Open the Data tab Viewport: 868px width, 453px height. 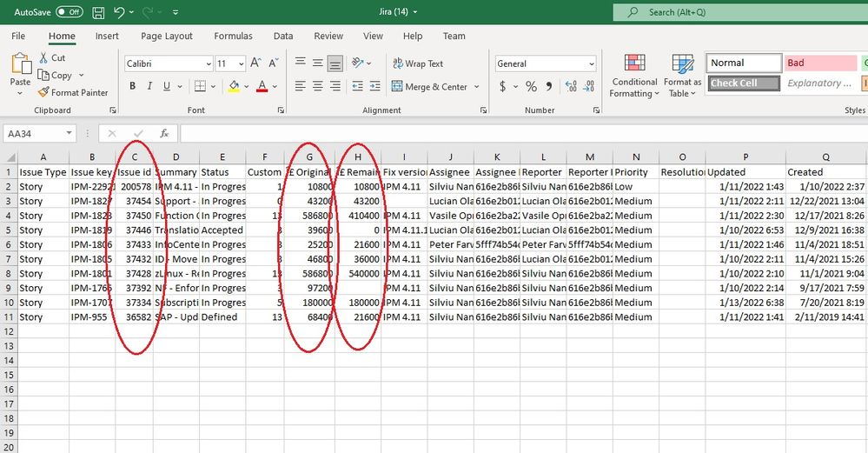coord(283,36)
